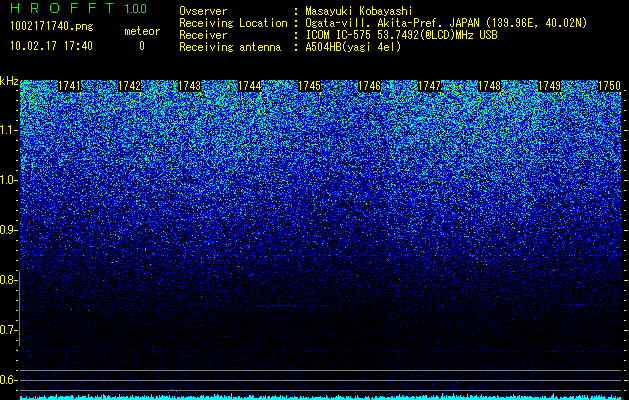Click the Ogata-vill. Akita-Pref. JAPAN location text

[446, 23]
